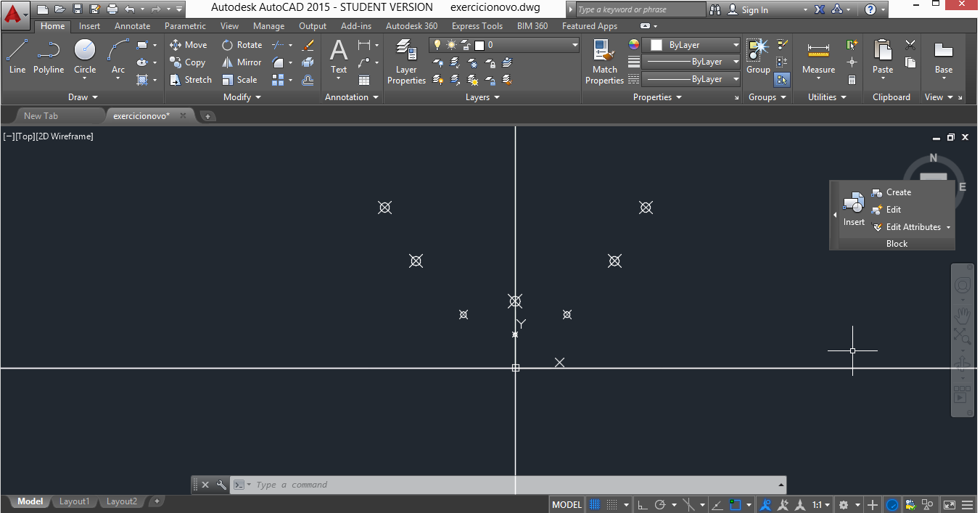980x513 pixels.
Task: Open the New Tab file tab
Action: coord(41,115)
